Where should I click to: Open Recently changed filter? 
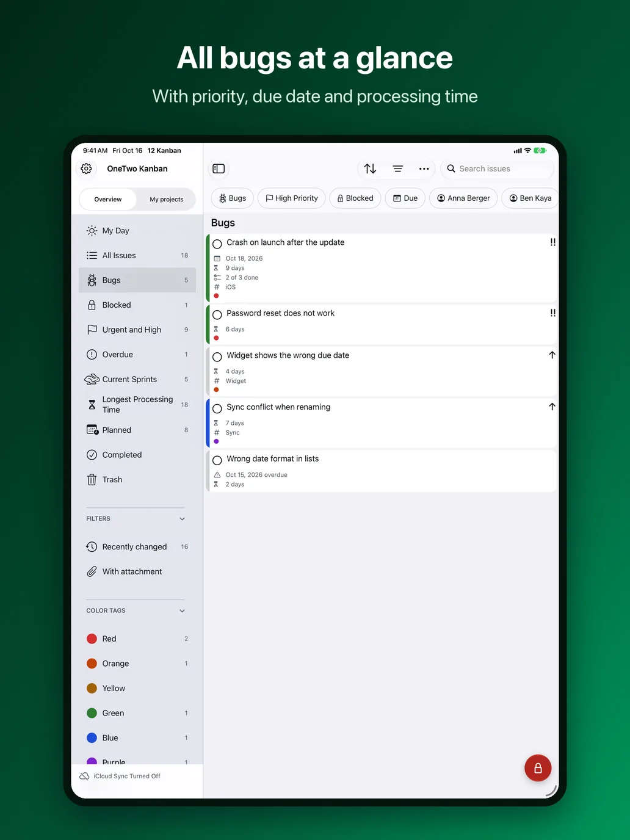pyautogui.click(x=137, y=547)
